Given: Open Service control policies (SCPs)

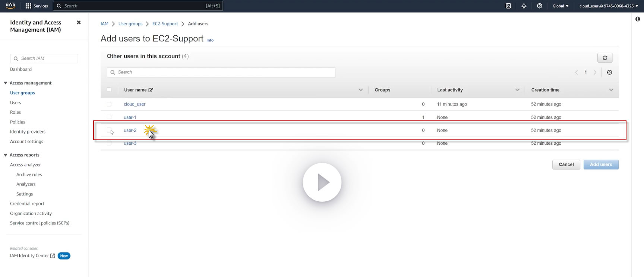Looking at the screenshot, I should pos(40,223).
